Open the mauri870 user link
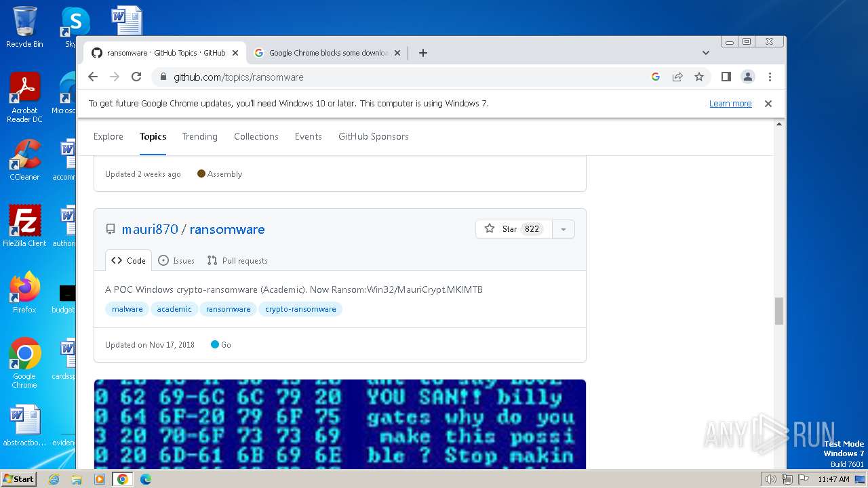Screen dimensions: 868x488 [x=150, y=229]
